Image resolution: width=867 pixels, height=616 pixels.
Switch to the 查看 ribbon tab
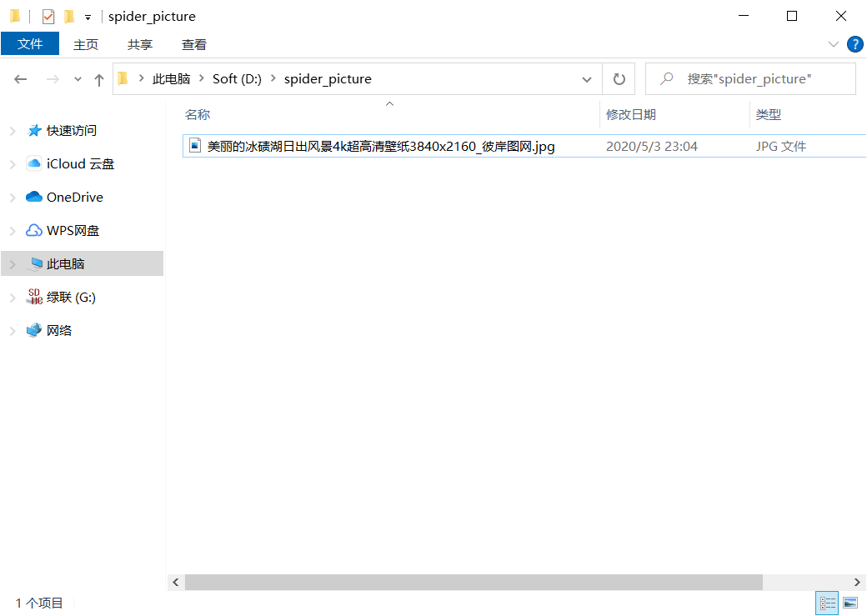(193, 44)
